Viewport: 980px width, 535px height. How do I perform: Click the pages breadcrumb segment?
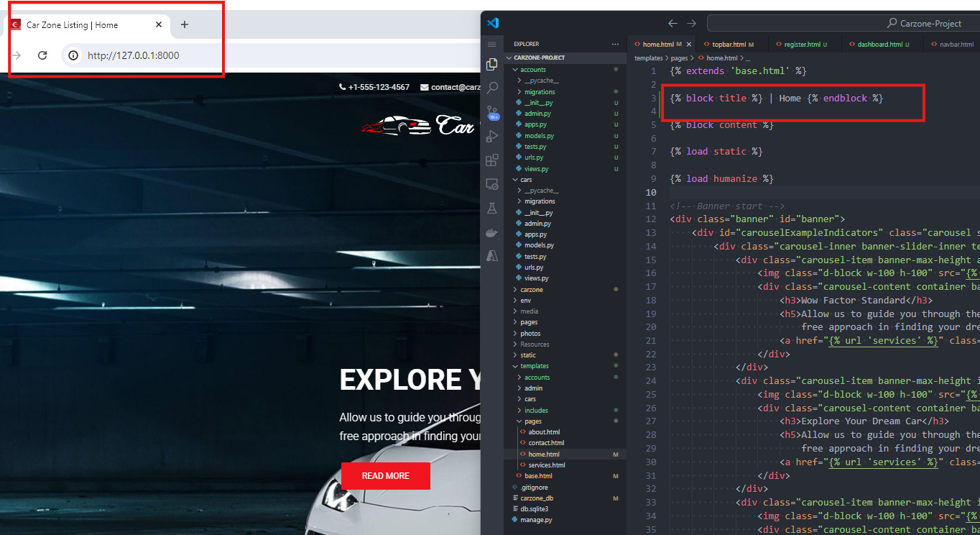(x=680, y=58)
